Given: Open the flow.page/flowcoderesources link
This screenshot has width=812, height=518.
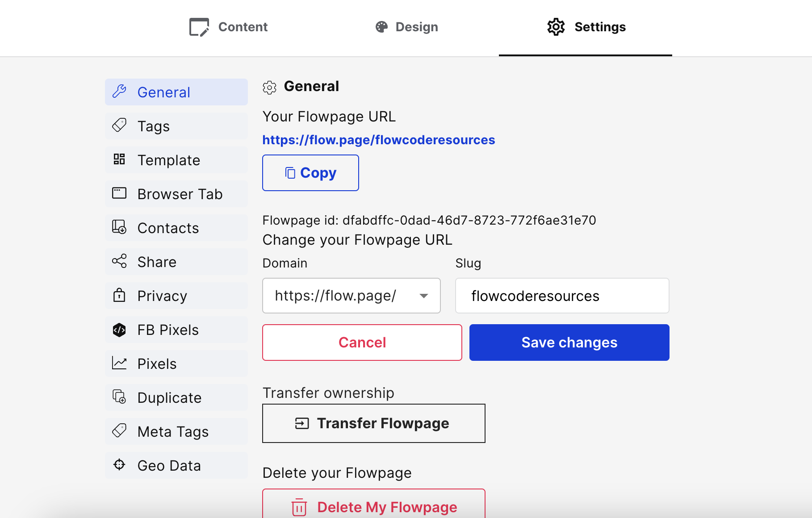Looking at the screenshot, I should [379, 140].
